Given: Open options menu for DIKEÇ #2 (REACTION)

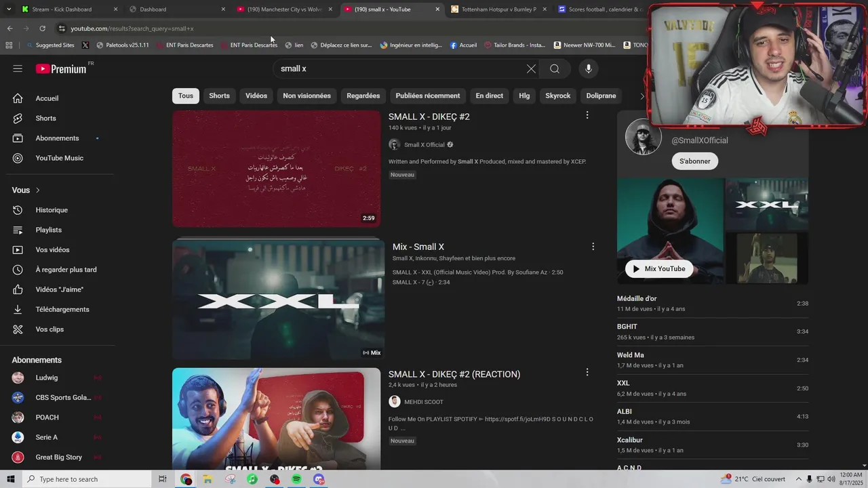Looking at the screenshot, I should [587, 372].
